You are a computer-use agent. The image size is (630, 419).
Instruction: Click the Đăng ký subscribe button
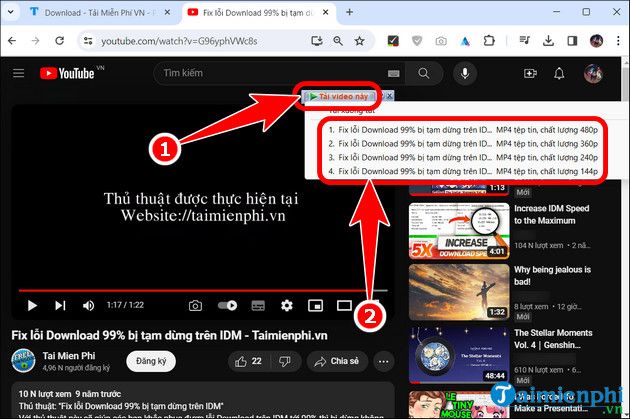151,361
